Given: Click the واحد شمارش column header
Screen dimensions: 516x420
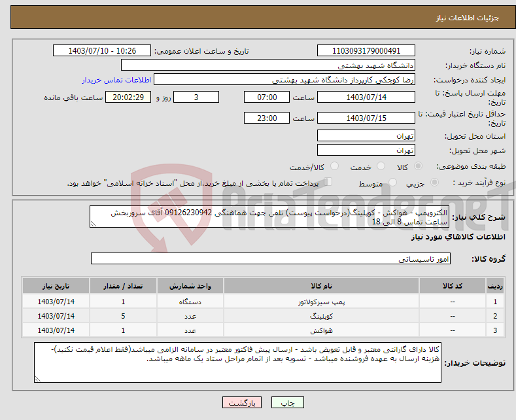Looking at the screenshot, I should pyautogui.click(x=190, y=286).
